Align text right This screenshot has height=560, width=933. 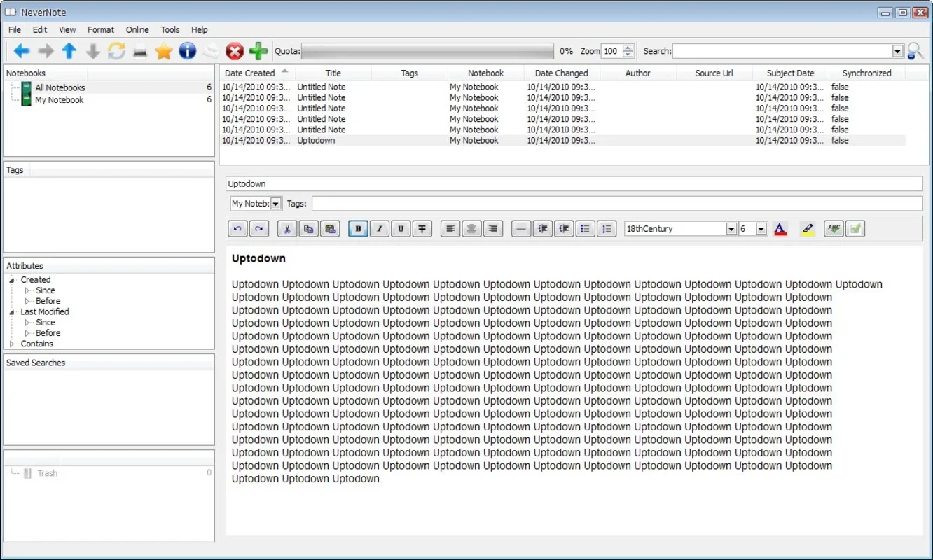pyautogui.click(x=493, y=228)
